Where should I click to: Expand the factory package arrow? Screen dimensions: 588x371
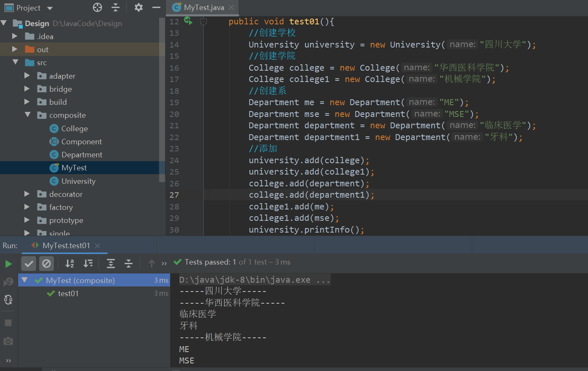(27, 207)
